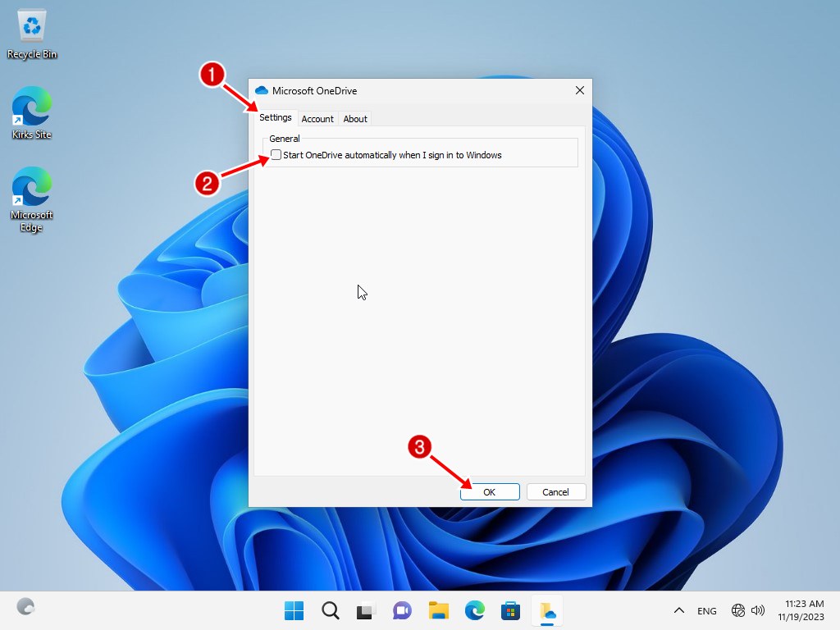Image resolution: width=840 pixels, height=630 pixels.
Task: Launch Edge from the taskbar
Action: coord(474,610)
